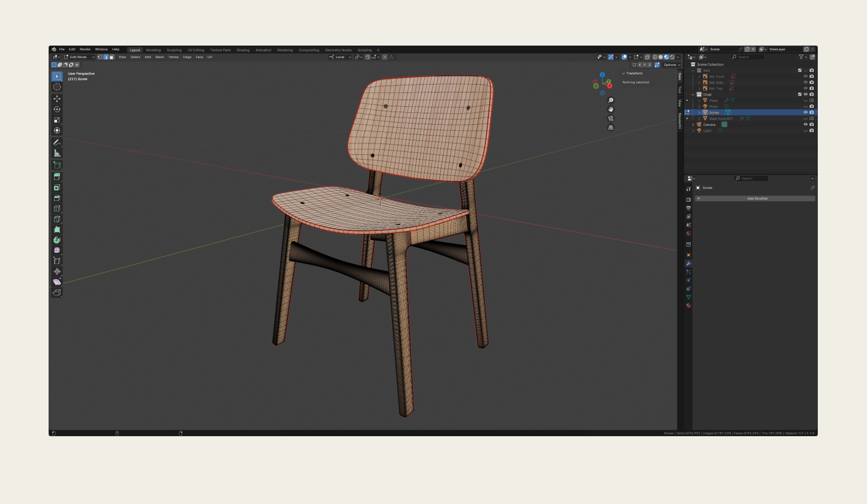Click the zoom viewport magnifier icon
Viewport: 867px width, 504px height.
click(x=611, y=100)
